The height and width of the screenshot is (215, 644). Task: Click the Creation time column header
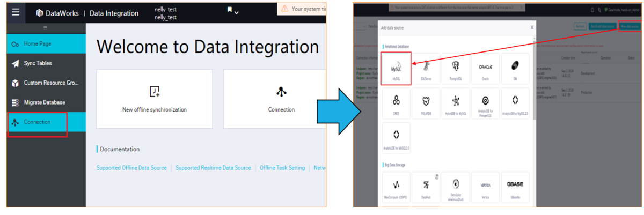coord(569,57)
